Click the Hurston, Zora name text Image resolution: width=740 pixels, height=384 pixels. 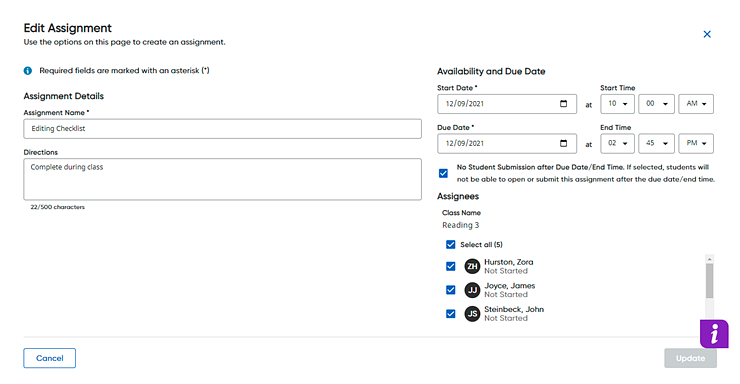(x=508, y=262)
